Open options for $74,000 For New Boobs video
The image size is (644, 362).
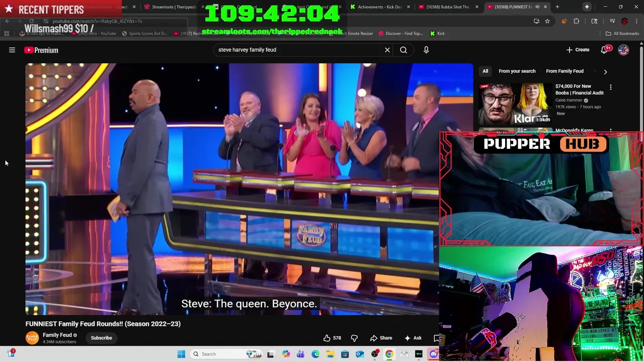coord(611,87)
